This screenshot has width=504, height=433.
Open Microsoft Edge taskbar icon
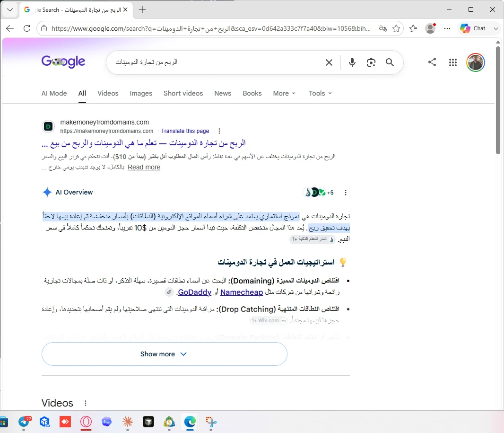click(190, 422)
